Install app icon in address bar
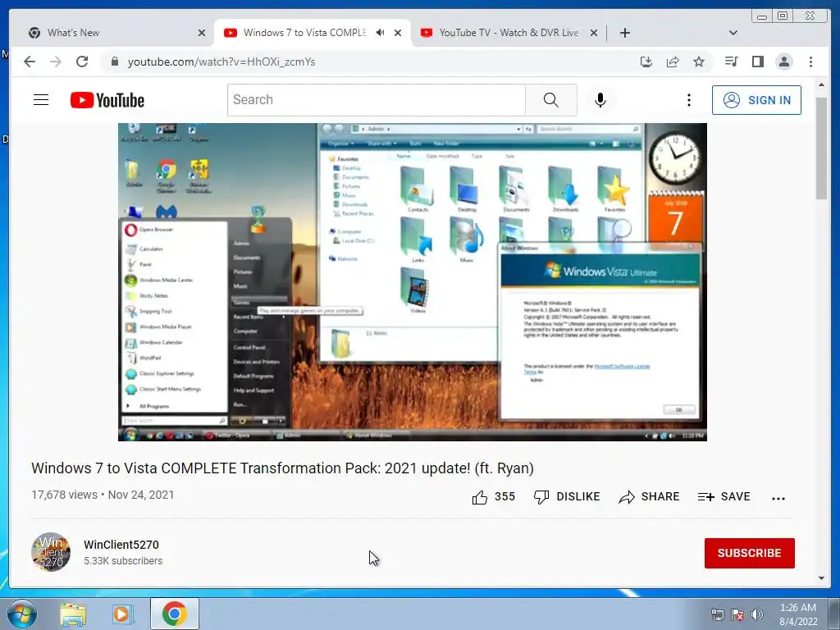Viewport: 840px width, 630px height. tap(646, 62)
